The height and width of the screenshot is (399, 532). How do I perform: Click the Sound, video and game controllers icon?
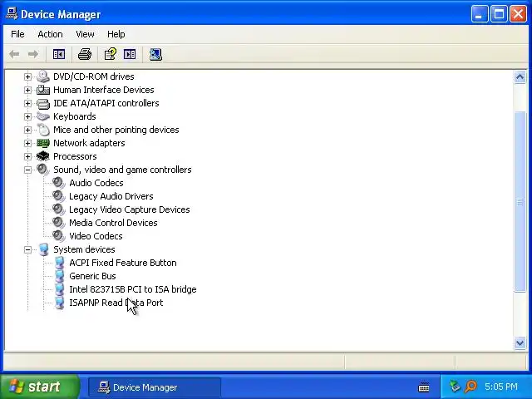[x=43, y=170]
